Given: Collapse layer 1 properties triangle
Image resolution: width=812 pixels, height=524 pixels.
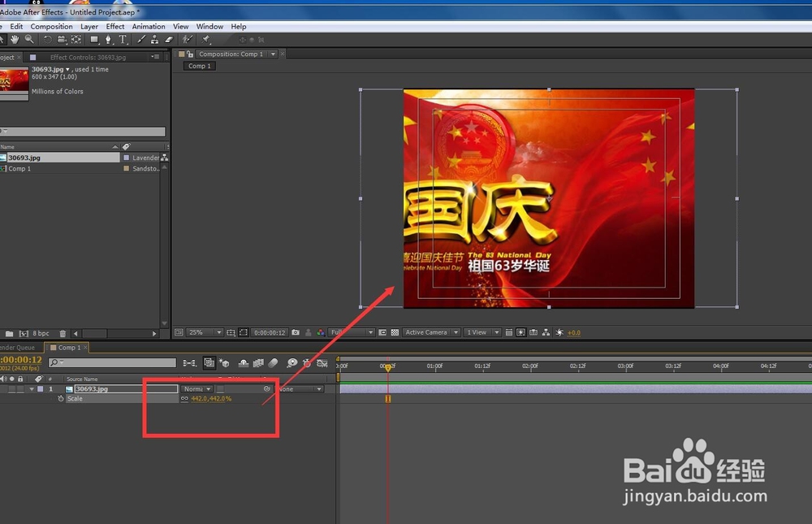Looking at the screenshot, I should (x=32, y=388).
